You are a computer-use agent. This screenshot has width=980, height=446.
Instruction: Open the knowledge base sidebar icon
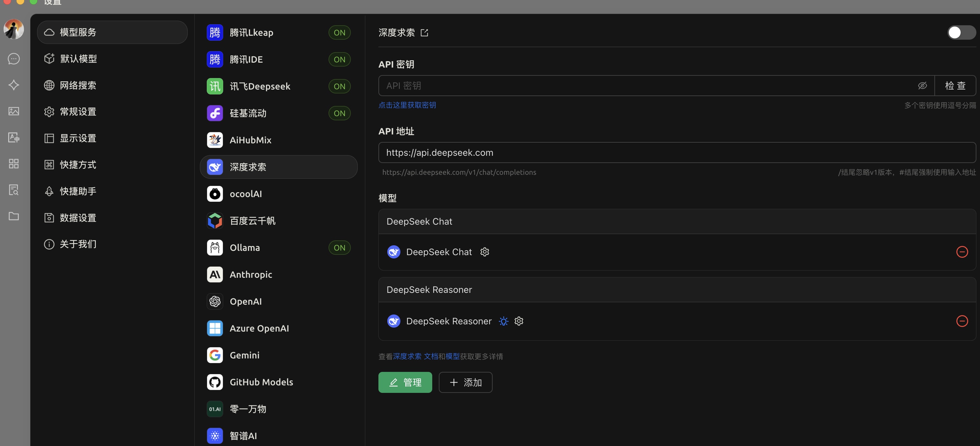pos(14,190)
